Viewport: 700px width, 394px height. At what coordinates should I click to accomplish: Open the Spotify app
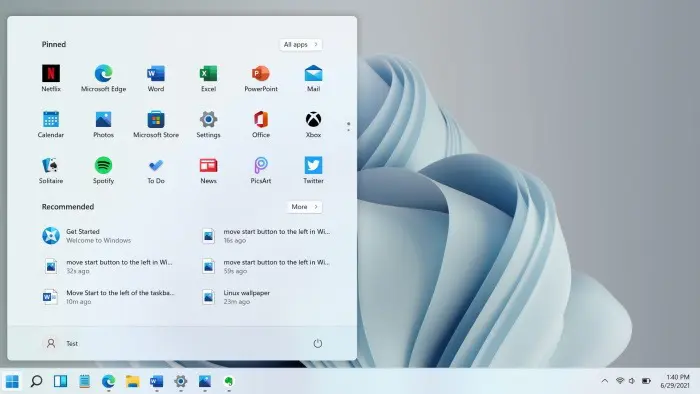(x=104, y=170)
